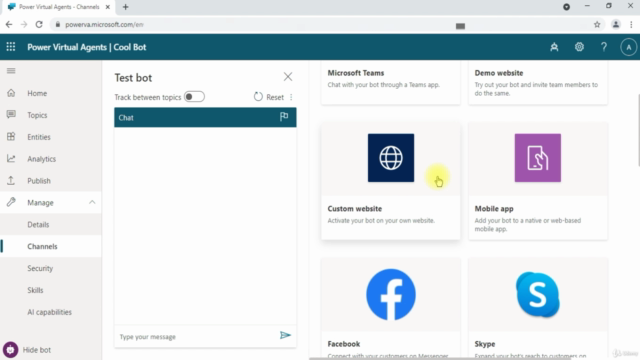Image resolution: width=640 pixels, height=360 pixels.
Task: Select the Custom website globe icon
Action: pos(391,158)
